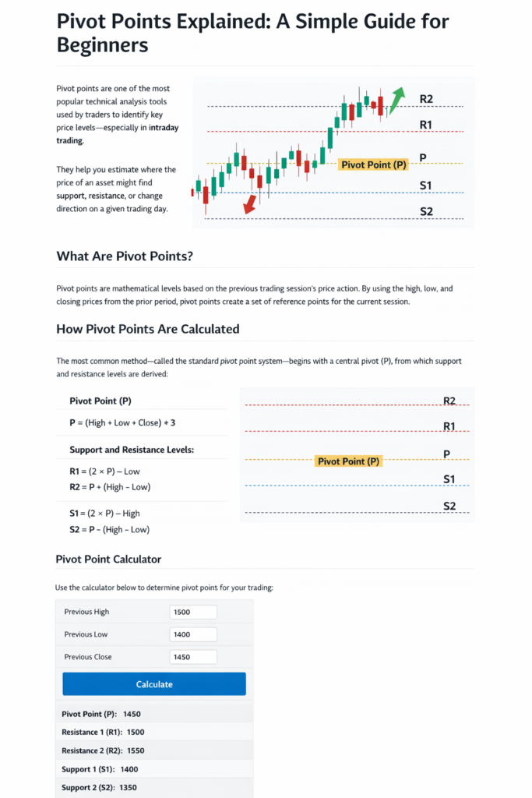Click the "Pivot Point Calculator" heading

(108, 559)
